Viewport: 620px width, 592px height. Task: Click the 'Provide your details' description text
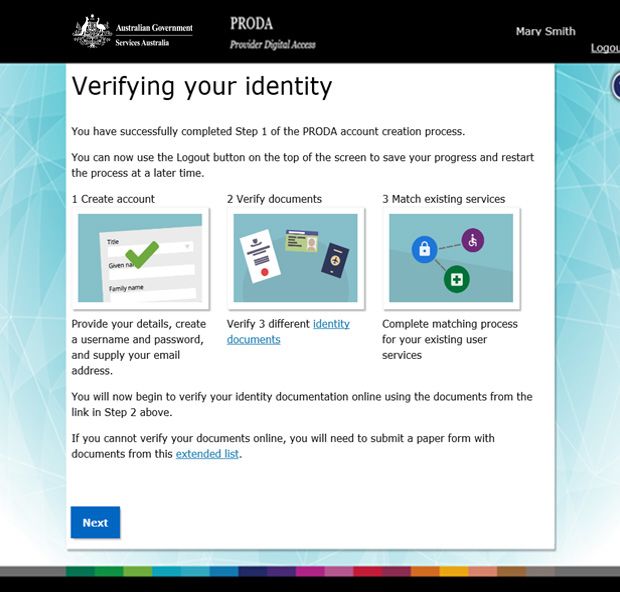pos(139,347)
